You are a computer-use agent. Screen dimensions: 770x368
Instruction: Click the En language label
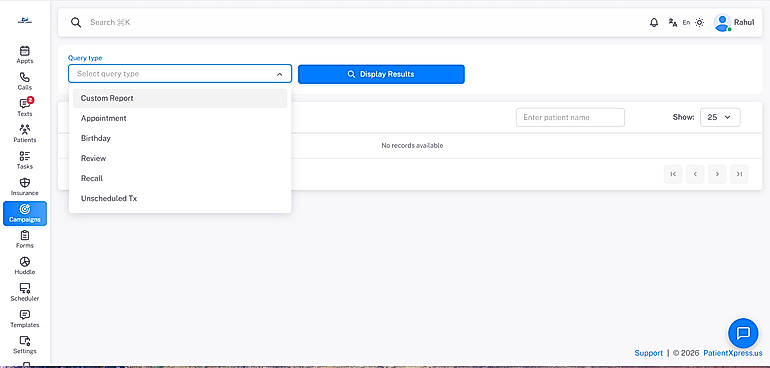686,23
